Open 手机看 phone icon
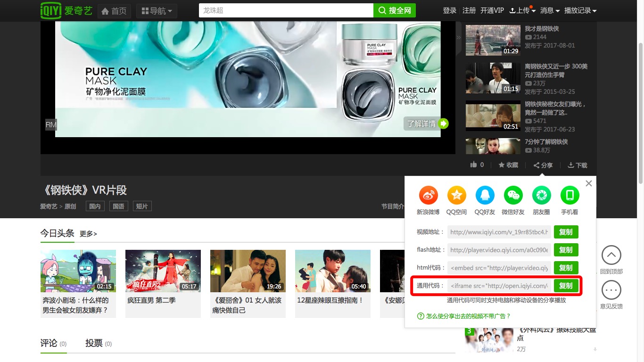This screenshot has height=362, width=644. (x=570, y=195)
